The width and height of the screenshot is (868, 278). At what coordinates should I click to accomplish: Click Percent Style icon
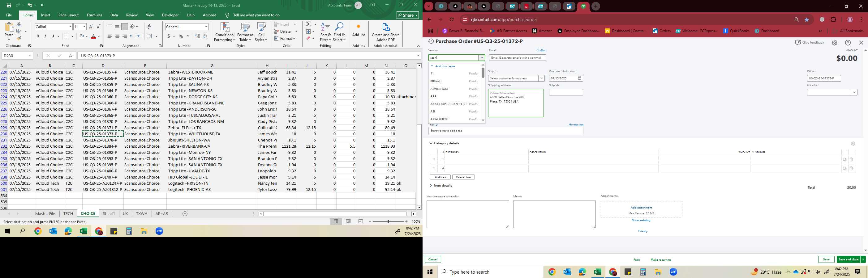pyautogui.click(x=181, y=36)
